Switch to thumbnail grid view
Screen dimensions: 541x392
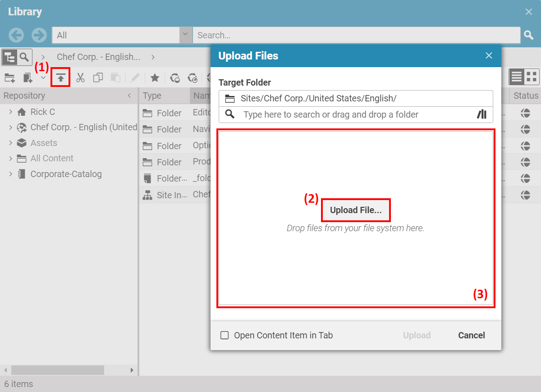532,77
